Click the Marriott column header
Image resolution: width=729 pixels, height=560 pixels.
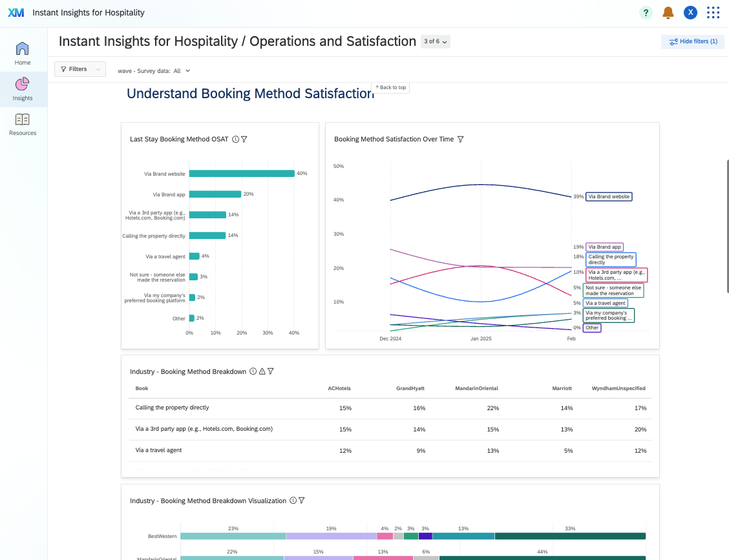click(x=562, y=389)
